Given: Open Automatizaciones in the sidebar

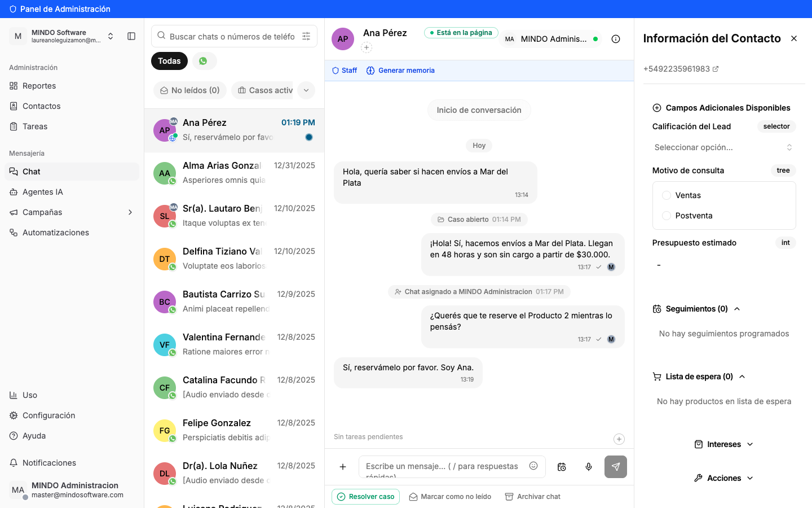Looking at the screenshot, I should click(72, 233).
